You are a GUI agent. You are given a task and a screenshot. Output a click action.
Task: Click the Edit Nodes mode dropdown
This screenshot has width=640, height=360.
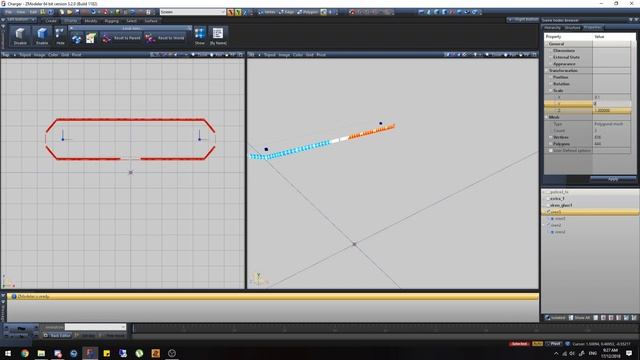[20, 19]
